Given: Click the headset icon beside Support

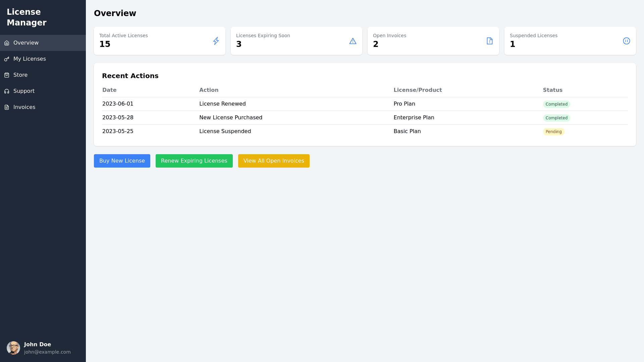Looking at the screenshot, I should click(7, 91).
